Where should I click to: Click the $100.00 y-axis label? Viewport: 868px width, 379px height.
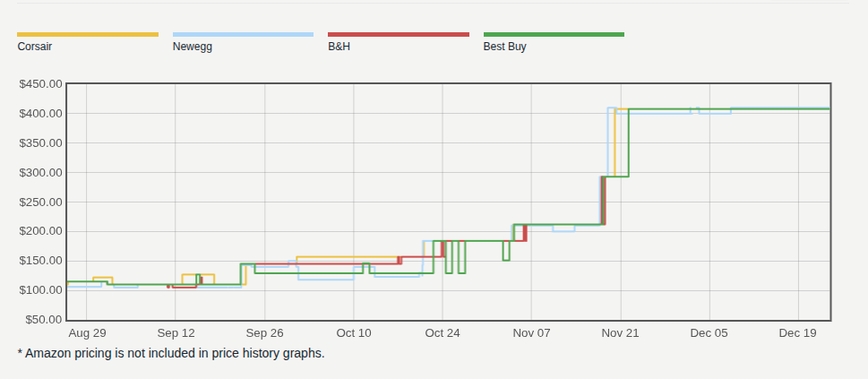[41, 290]
